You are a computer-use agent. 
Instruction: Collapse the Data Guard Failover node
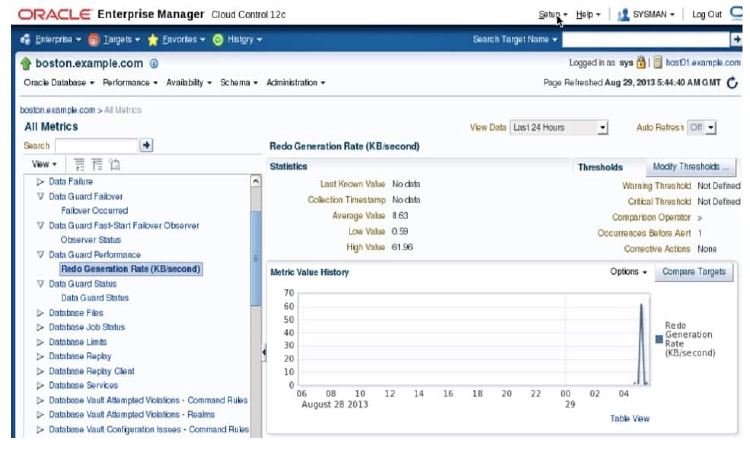coord(40,197)
